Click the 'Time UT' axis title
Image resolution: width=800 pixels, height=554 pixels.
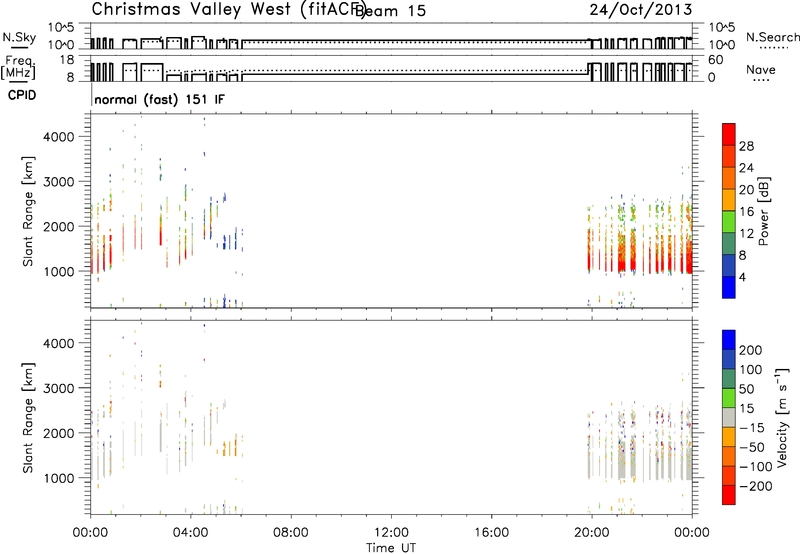(x=391, y=548)
